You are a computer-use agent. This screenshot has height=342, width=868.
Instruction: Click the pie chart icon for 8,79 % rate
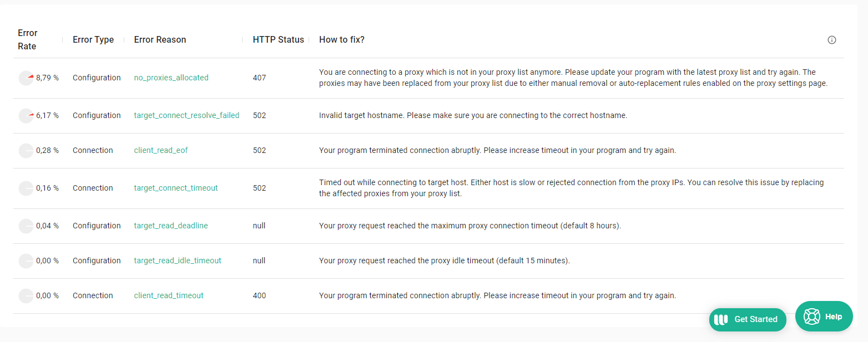[x=26, y=78]
